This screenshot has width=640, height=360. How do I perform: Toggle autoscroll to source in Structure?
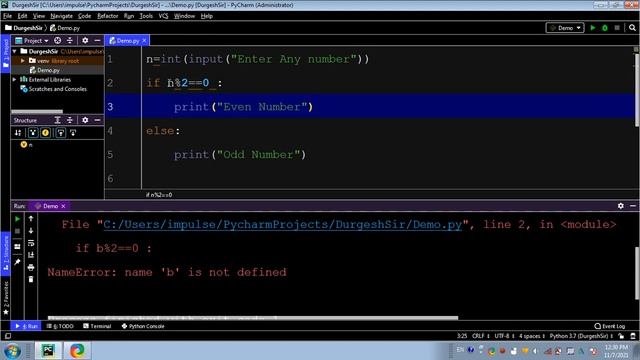pyautogui.click(x=60, y=133)
